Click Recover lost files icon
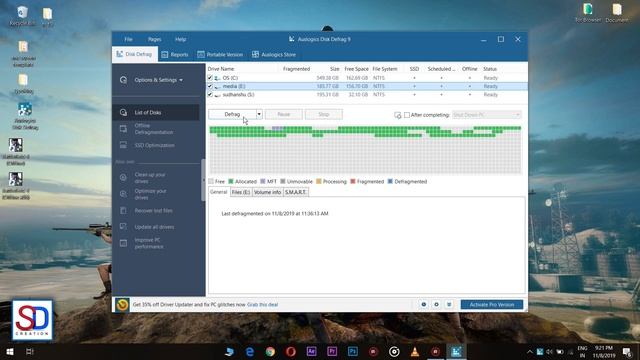This screenshot has width=640, height=360. pos(123,211)
